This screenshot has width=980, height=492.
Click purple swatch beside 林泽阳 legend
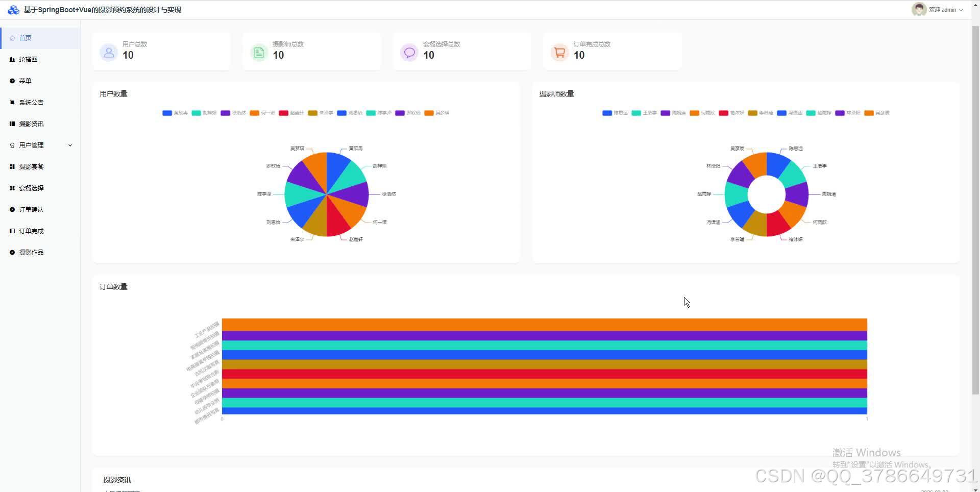pos(840,113)
